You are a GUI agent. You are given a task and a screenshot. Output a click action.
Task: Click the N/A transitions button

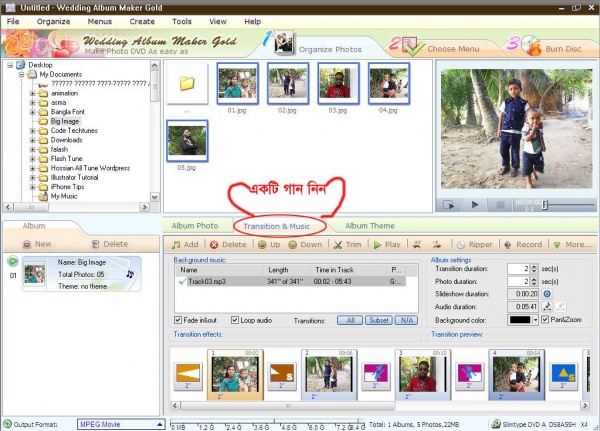point(406,320)
